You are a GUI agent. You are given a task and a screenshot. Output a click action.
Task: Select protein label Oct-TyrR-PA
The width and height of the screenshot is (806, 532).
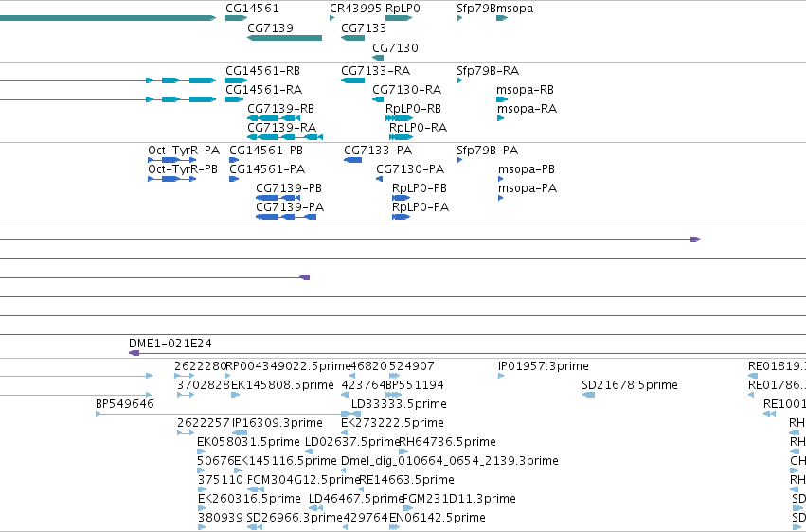[184, 150]
